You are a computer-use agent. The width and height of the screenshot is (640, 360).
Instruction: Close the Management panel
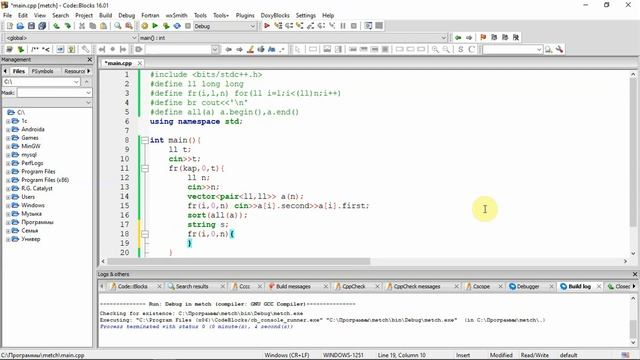(x=89, y=60)
